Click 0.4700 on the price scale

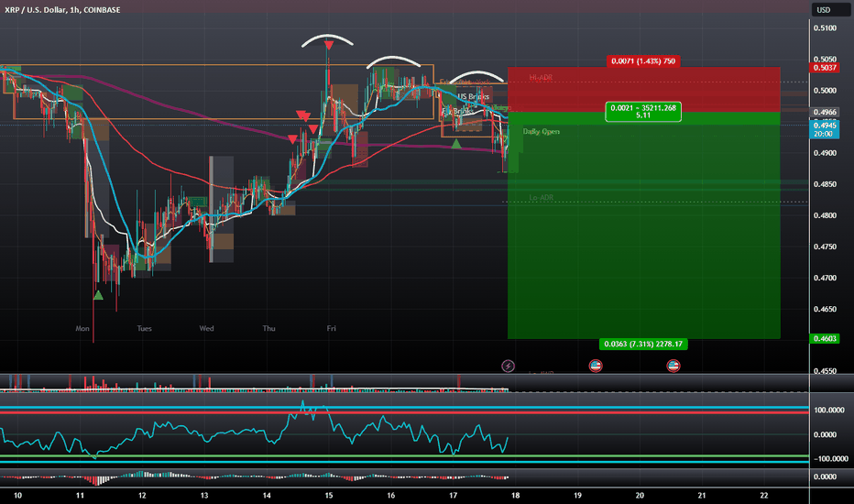click(825, 278)
